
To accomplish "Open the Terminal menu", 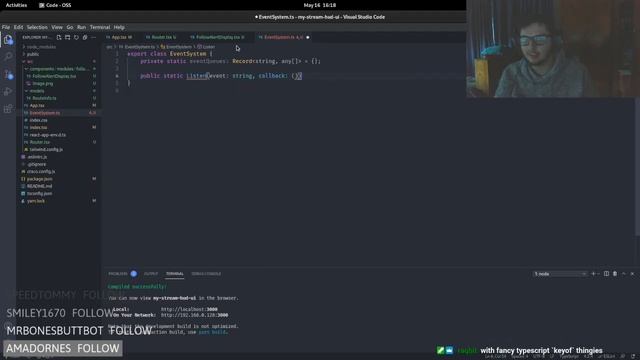I will pos(100,27).
